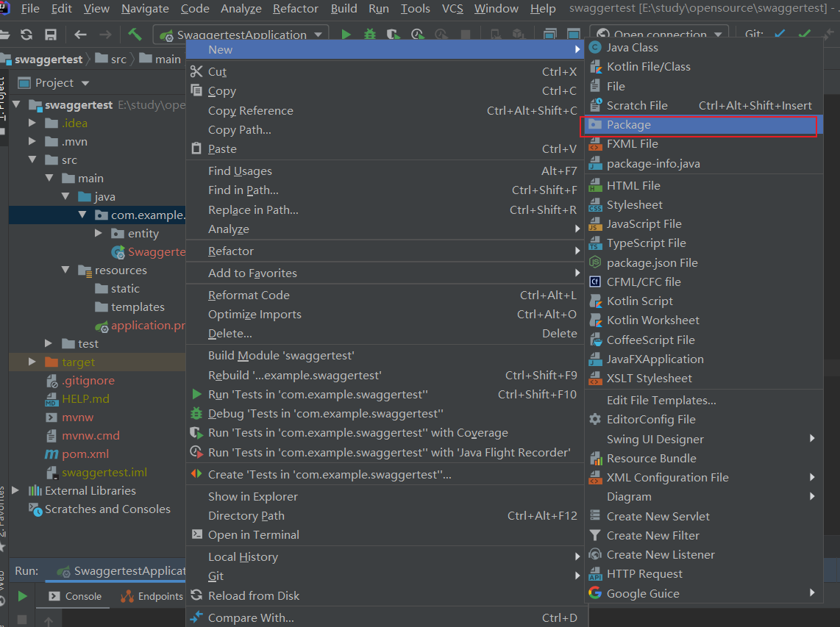Open the Refactor menu in menu bar
Image resolution: width=840 pixels, height=627 pixels.
coord(295,9)
